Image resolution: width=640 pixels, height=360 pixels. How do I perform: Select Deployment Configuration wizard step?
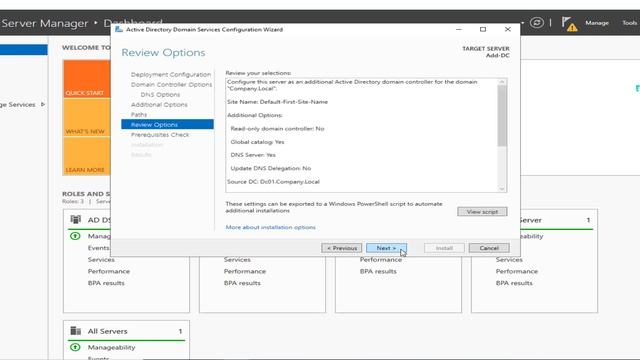(171, 75)
